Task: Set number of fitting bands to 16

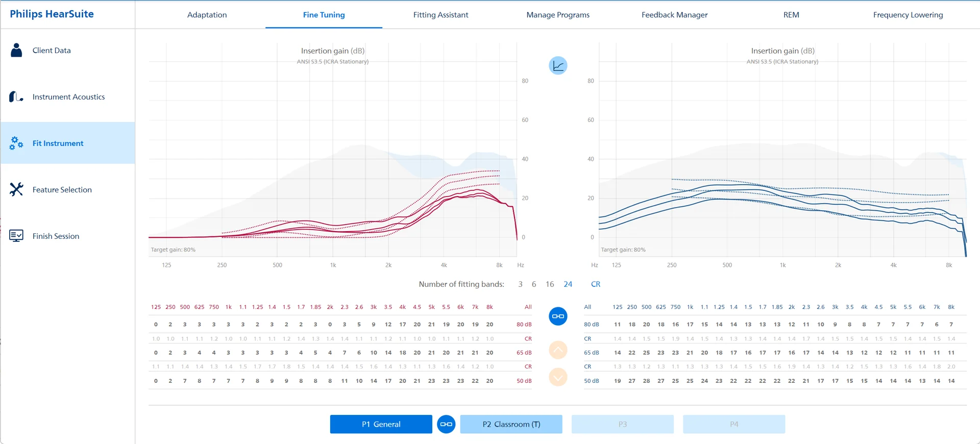Action: [x=550, y=284]
